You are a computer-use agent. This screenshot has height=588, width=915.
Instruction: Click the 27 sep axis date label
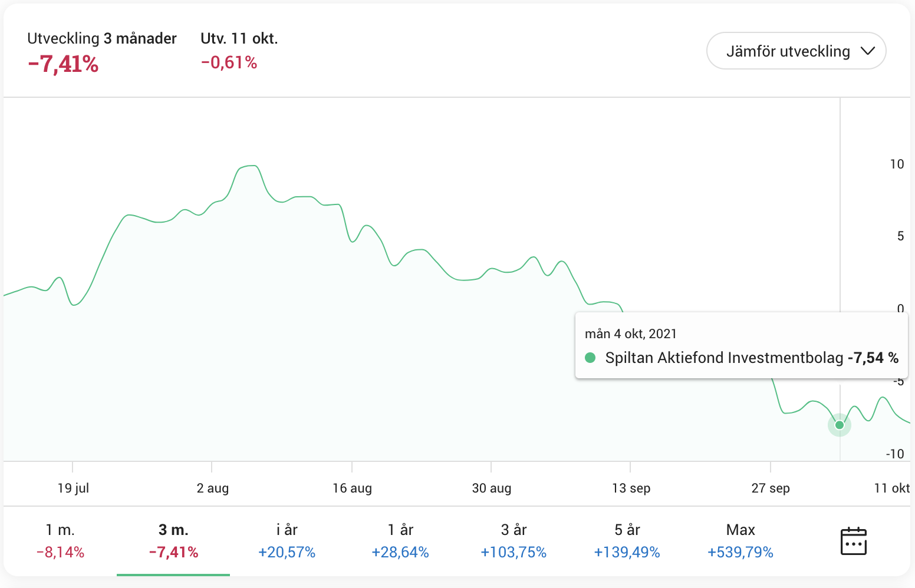[x=771, y=488]
